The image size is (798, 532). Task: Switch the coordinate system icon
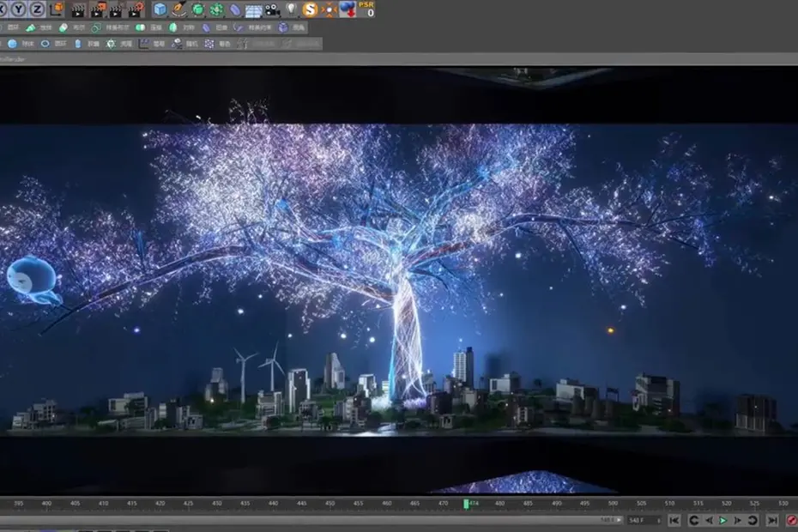57,9
